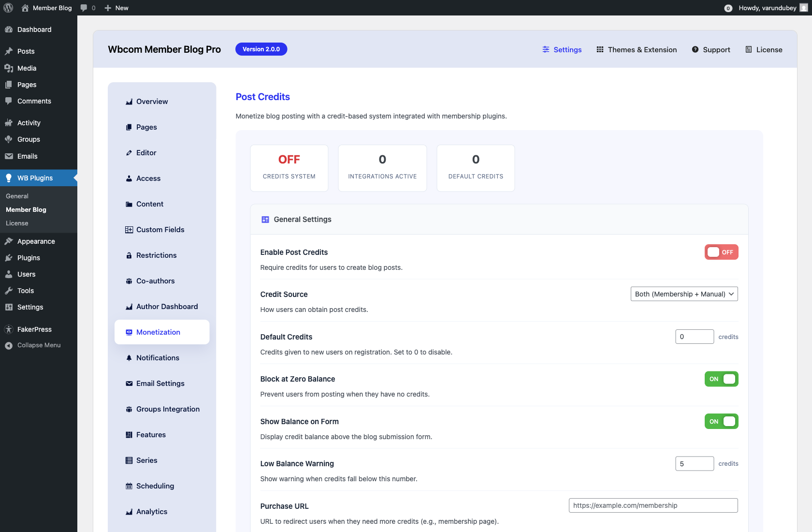
Task: Click the License document icon
Action: coord(748,49)
